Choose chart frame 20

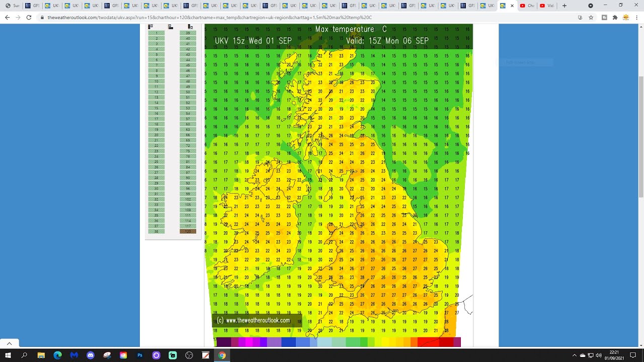coord(156,135)
